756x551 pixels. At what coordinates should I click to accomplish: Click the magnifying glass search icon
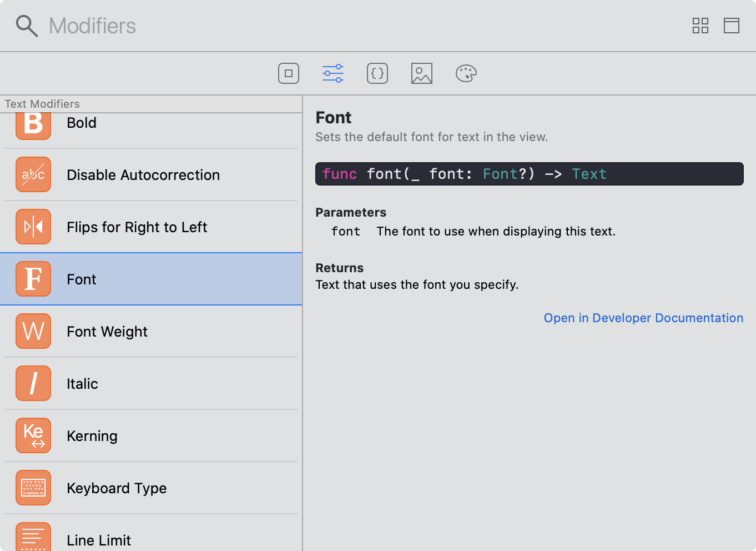click(27, 26)
